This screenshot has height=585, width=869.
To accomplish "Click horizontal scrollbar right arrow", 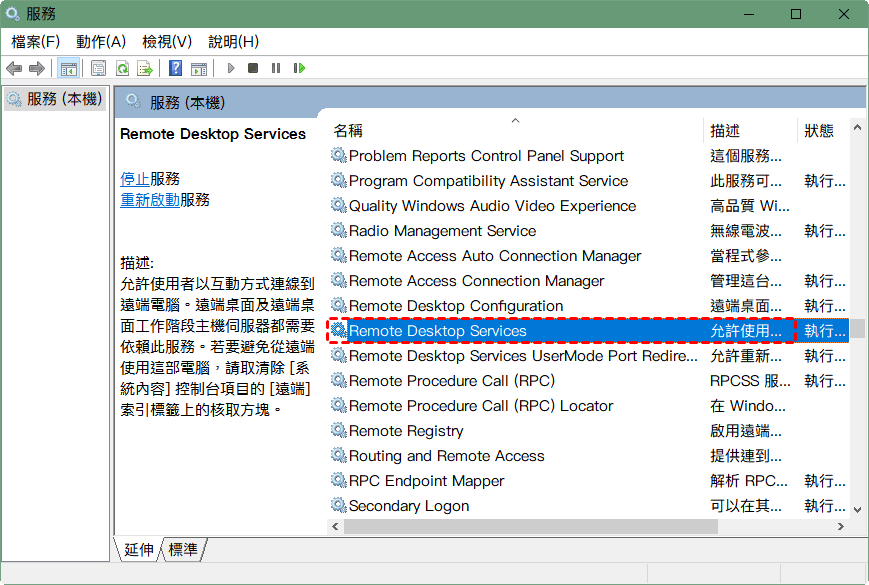I will [841, 526].
